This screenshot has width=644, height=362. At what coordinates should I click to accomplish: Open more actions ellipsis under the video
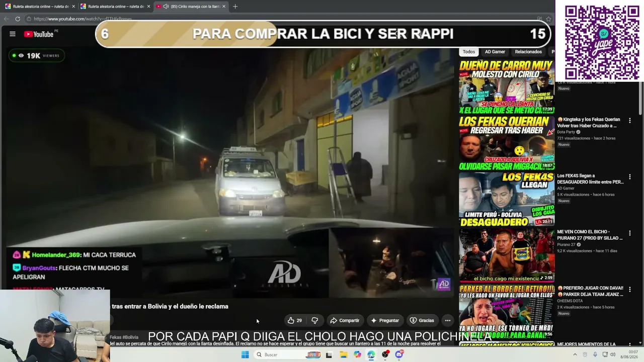pos(447,320)
